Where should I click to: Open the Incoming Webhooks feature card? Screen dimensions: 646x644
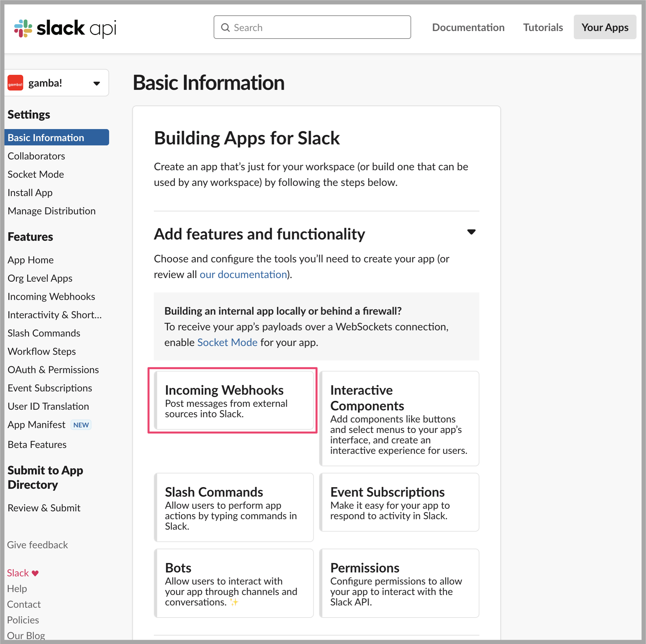tap(234, 400)
